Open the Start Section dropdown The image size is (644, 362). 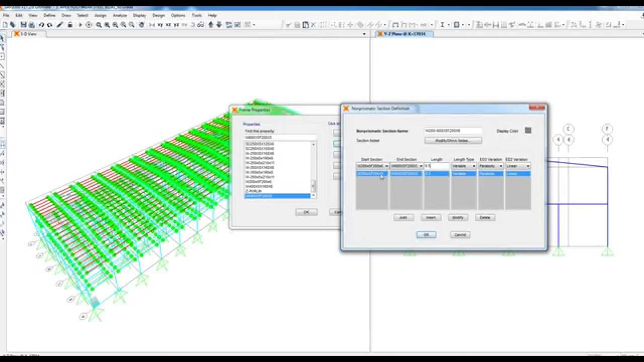pos(387,166)
